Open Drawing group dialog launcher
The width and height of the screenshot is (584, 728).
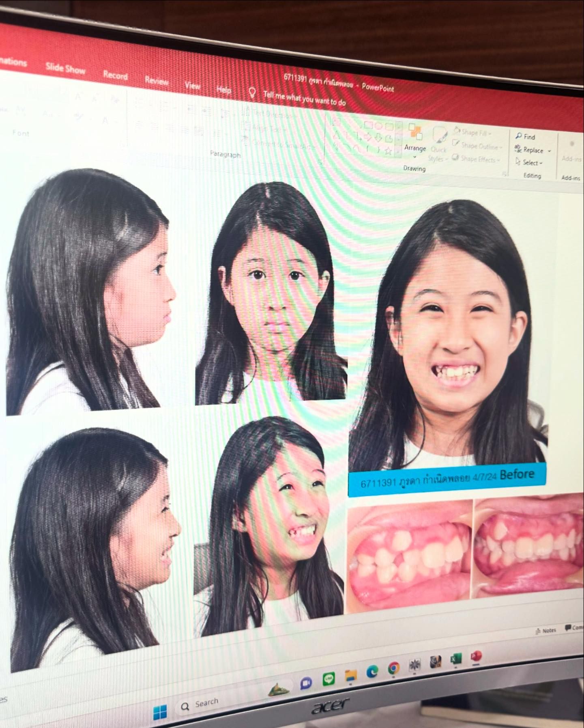click(x=505, y=174)
